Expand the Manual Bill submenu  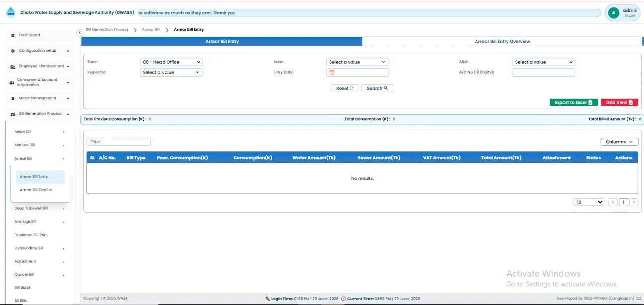[x=63, y=145]
